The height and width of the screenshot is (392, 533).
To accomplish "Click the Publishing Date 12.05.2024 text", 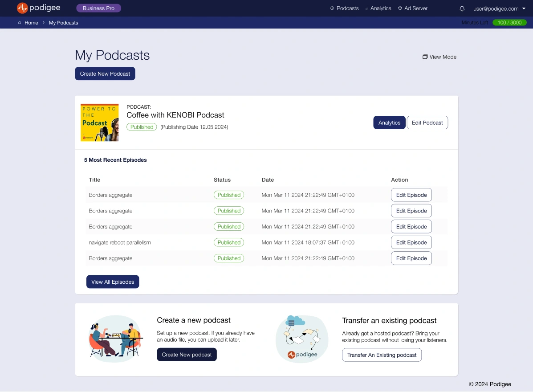I will tap(194, 127).
